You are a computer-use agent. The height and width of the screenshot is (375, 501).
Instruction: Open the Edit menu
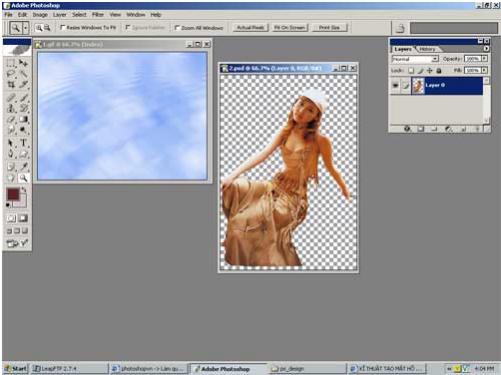coord(22,15)
